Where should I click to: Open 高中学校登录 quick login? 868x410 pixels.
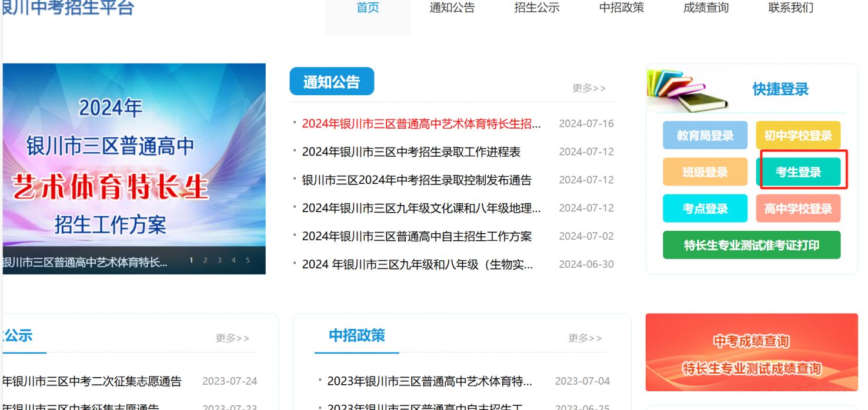point(798,209)
